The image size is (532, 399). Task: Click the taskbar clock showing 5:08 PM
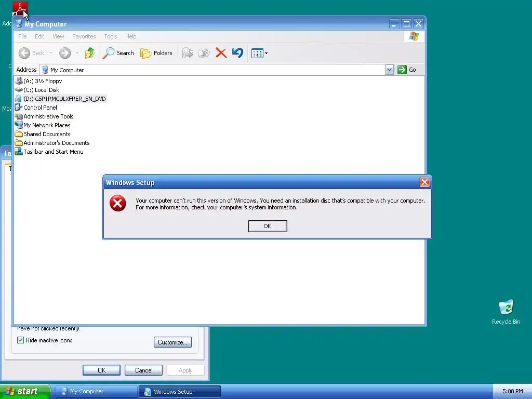pos(512,391)
